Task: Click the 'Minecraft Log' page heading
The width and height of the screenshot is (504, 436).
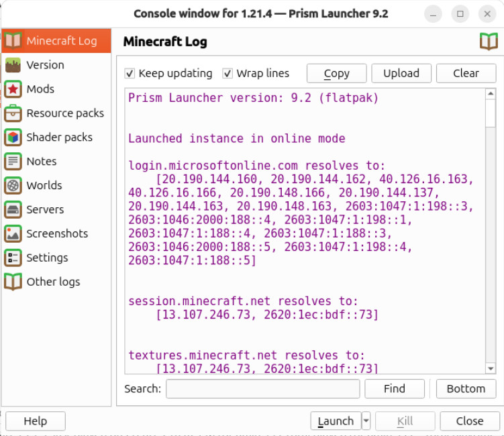Action: tap(165, 42)
